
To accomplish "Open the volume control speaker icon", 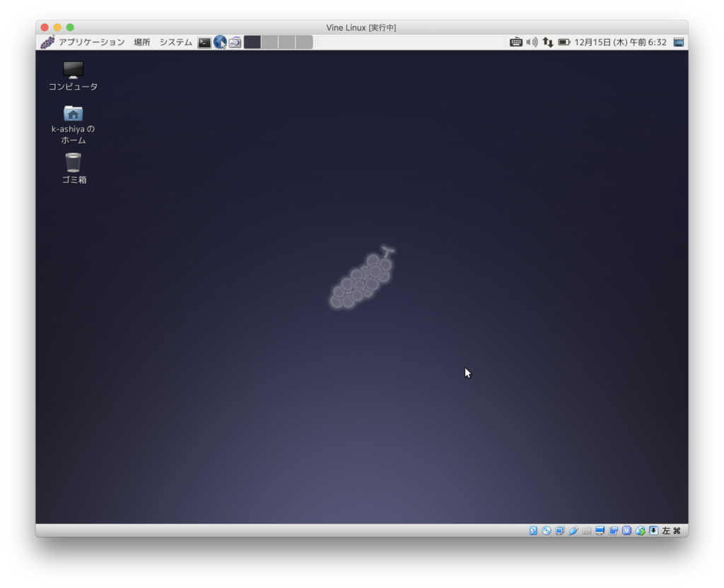I will point(532,42).
